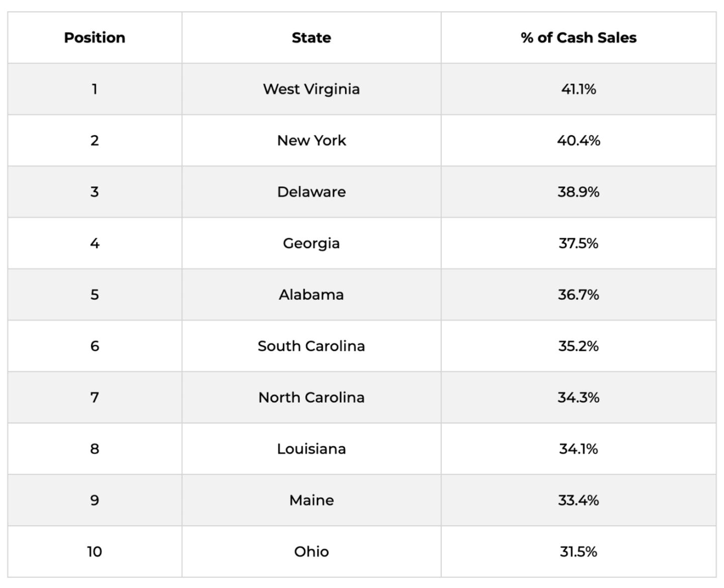This screenshot has height=588, width=724.
Task: Click the North Carolina cell
Action: tap(311, 398)
